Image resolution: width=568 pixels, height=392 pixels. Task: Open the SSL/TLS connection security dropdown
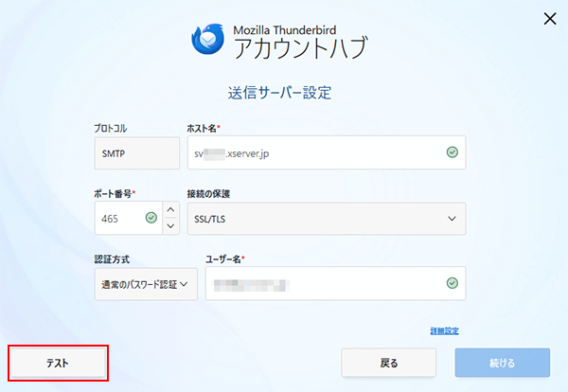click(x=327, y=219)
